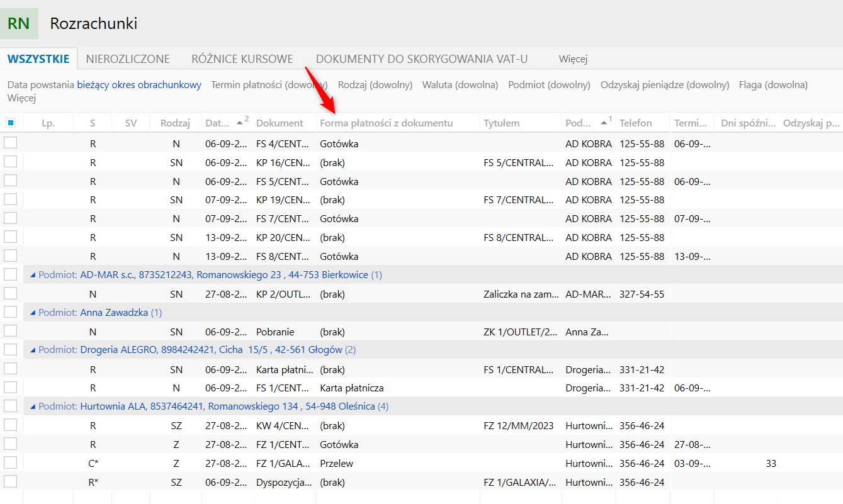Click the Odzyskaj p... column header
Viewport: 843px width, 504px height.
pos(812,123)
